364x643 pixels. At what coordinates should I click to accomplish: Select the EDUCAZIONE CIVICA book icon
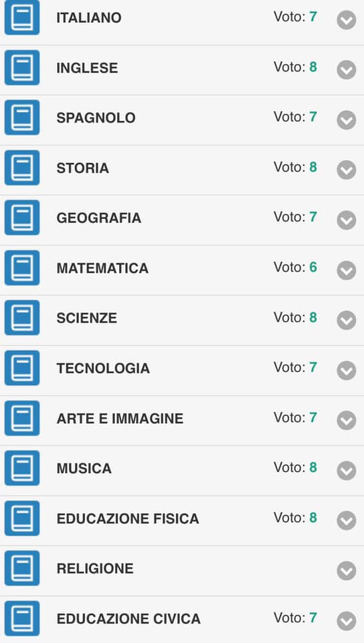click(22, 618)
